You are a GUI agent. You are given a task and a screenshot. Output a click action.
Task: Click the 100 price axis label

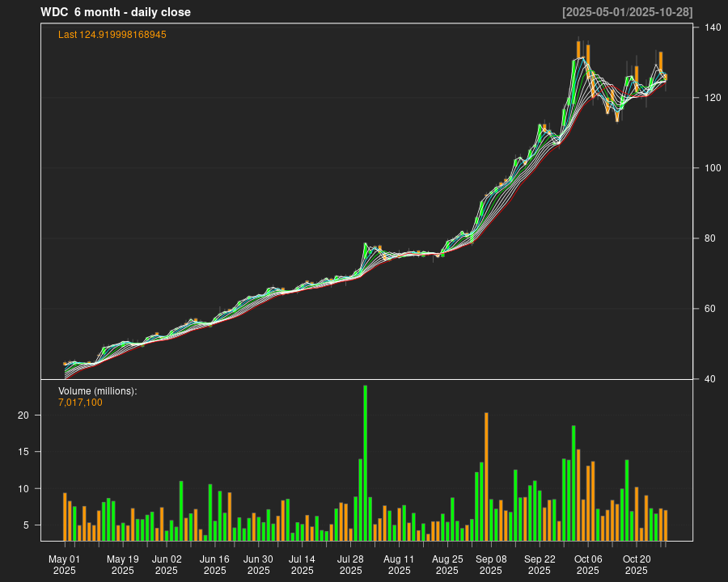713,168
